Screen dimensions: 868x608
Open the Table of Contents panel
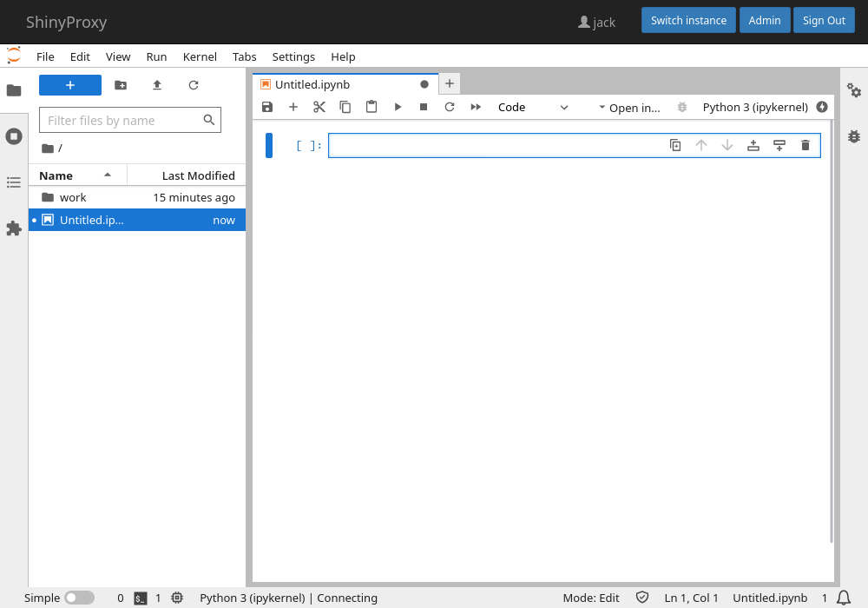(x=14, y=182)
